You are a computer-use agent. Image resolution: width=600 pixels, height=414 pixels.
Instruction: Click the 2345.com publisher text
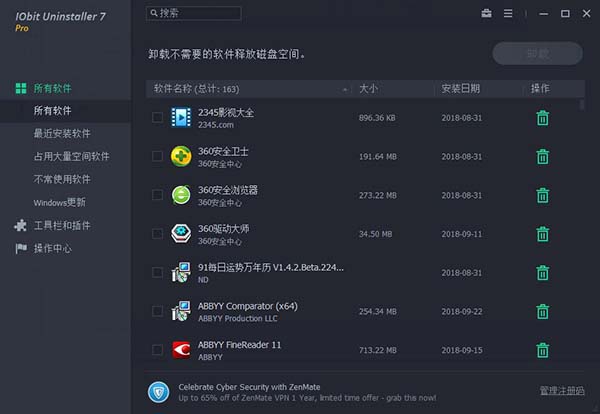[x=216, y=125]
